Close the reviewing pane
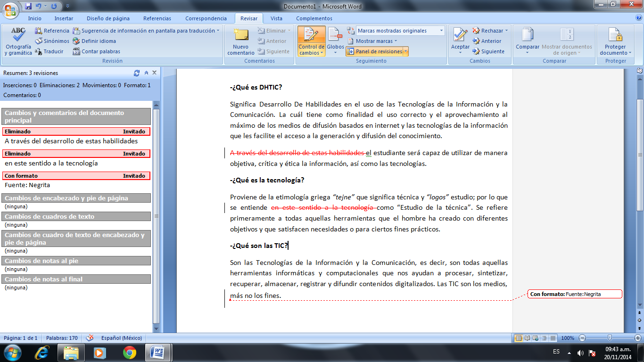 (154, 73)
